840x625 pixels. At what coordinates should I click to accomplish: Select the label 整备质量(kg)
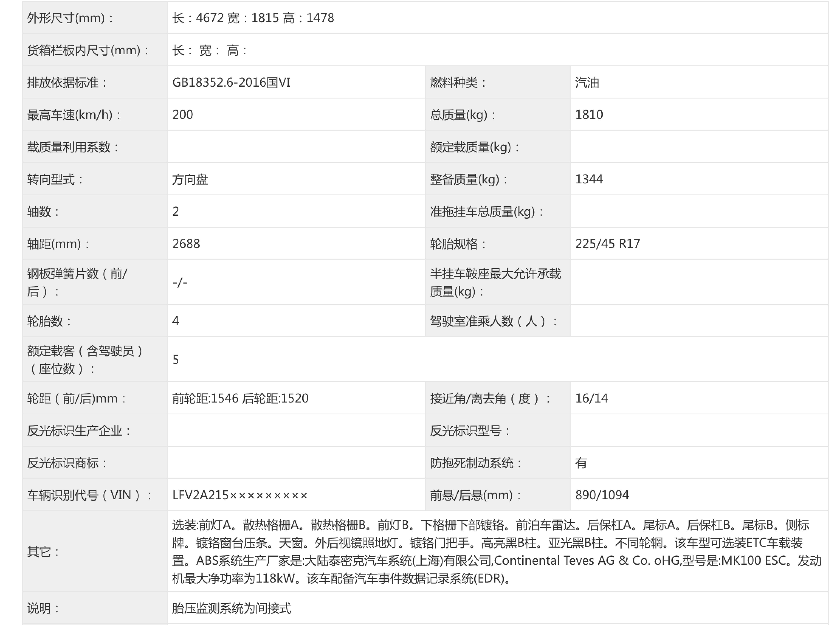[x=469, y=179]
